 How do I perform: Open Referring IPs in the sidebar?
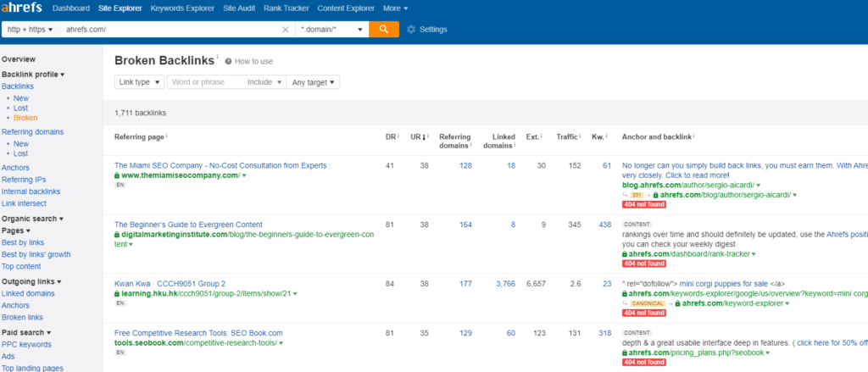(24, 180)
